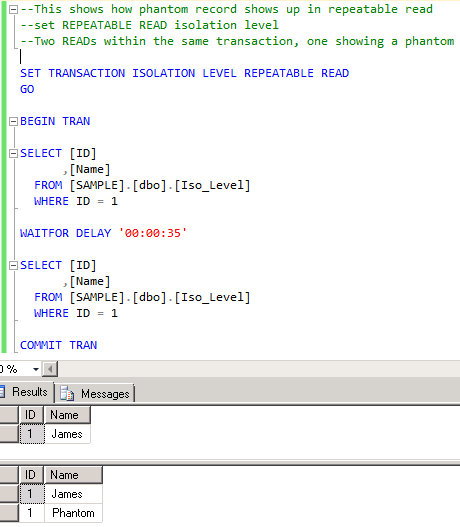
Task: Collapse the BEGIN TRAN code region
Action: point(13,122)
